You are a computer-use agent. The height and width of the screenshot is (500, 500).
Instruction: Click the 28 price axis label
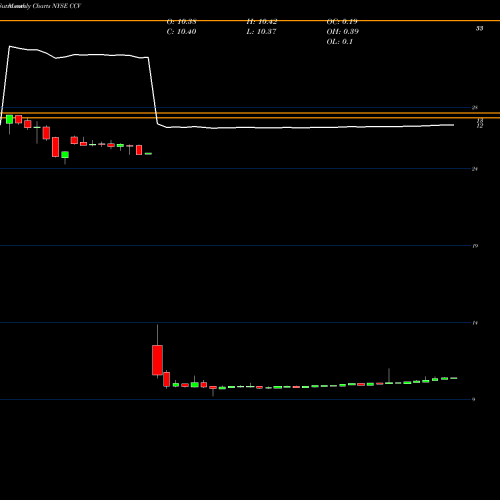click(x=475, y=107)
